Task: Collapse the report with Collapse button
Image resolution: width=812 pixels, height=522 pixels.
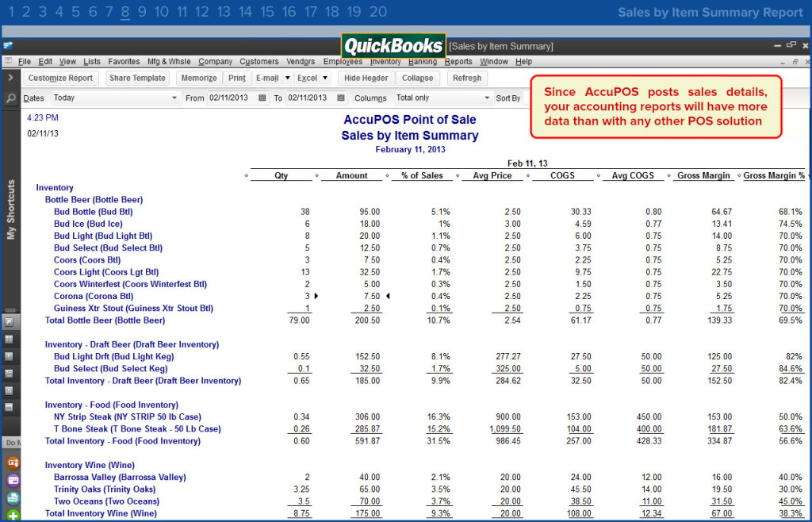Action: [x=417, y=78]
